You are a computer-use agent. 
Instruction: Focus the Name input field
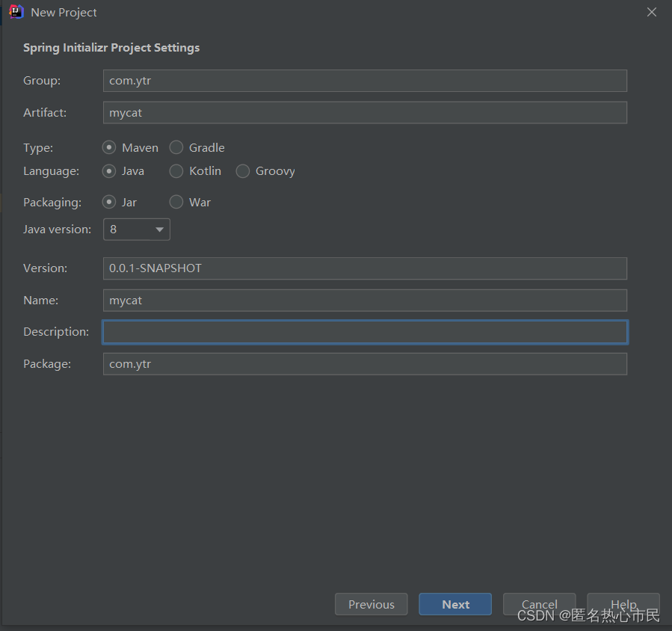[x=365, y=301]
